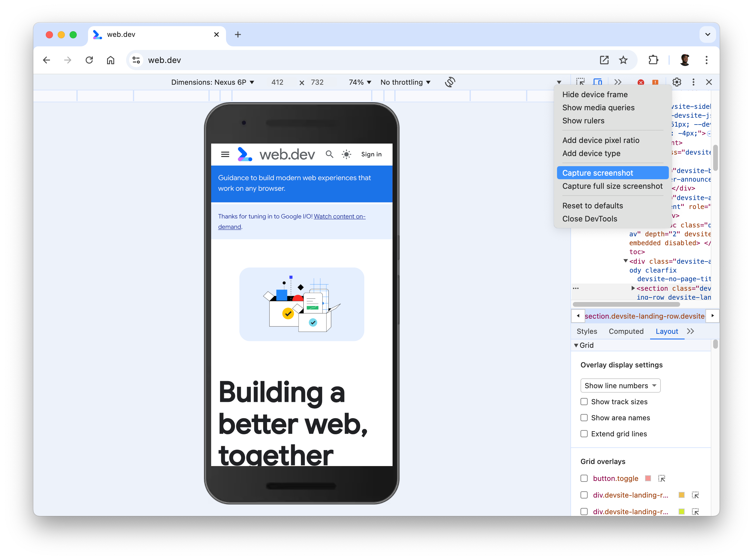Expand Show line numbers overlay dropdown
Viewport: 753px width, 560px height.
pos(619,385)
